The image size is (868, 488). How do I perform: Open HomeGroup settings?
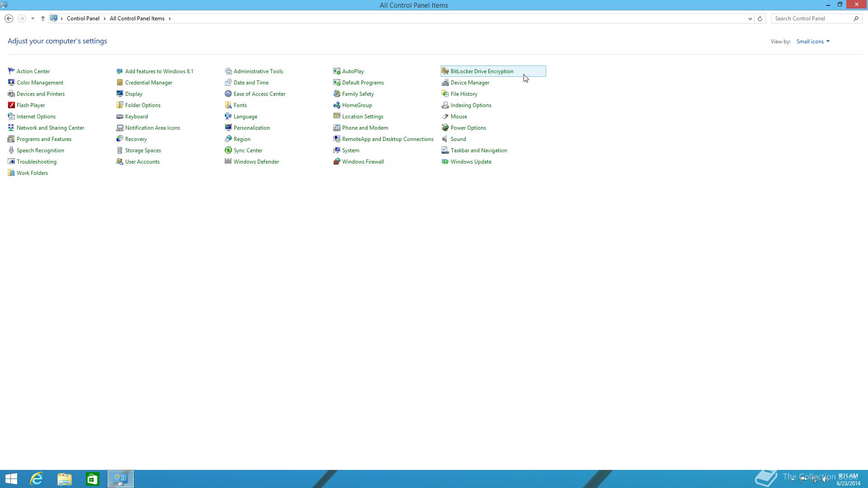(x=357, y=105)
